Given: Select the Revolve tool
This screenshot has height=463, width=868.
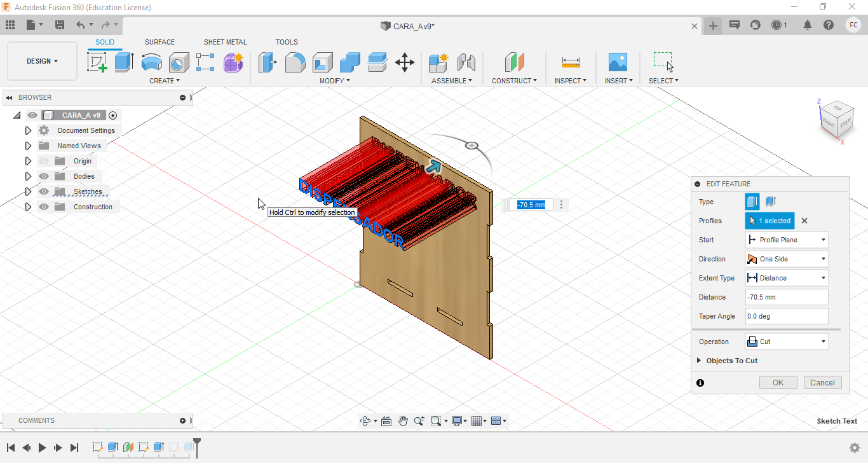Looking at the screenshot, I should point(151,62).
